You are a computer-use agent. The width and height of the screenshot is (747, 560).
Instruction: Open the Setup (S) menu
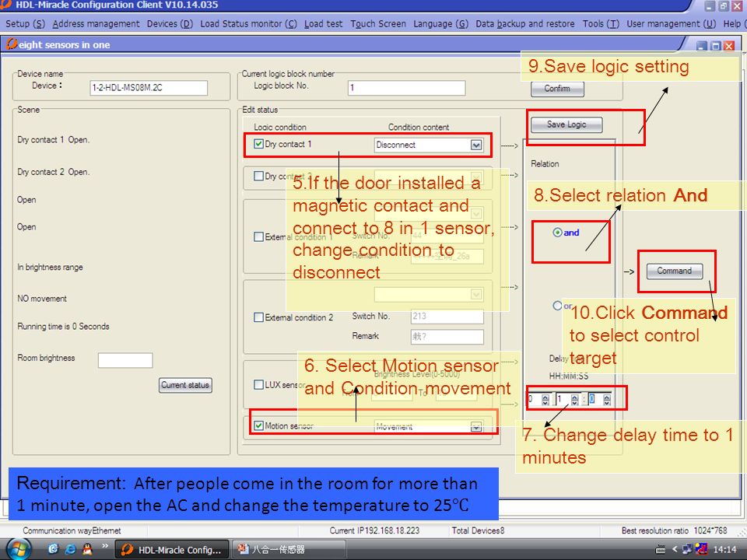click(x=25, y=24)
